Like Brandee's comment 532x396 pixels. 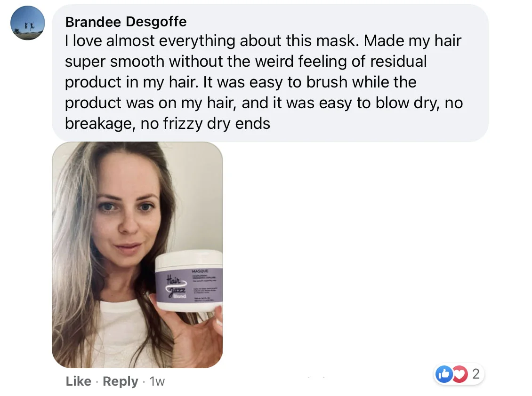pos(78,381)
